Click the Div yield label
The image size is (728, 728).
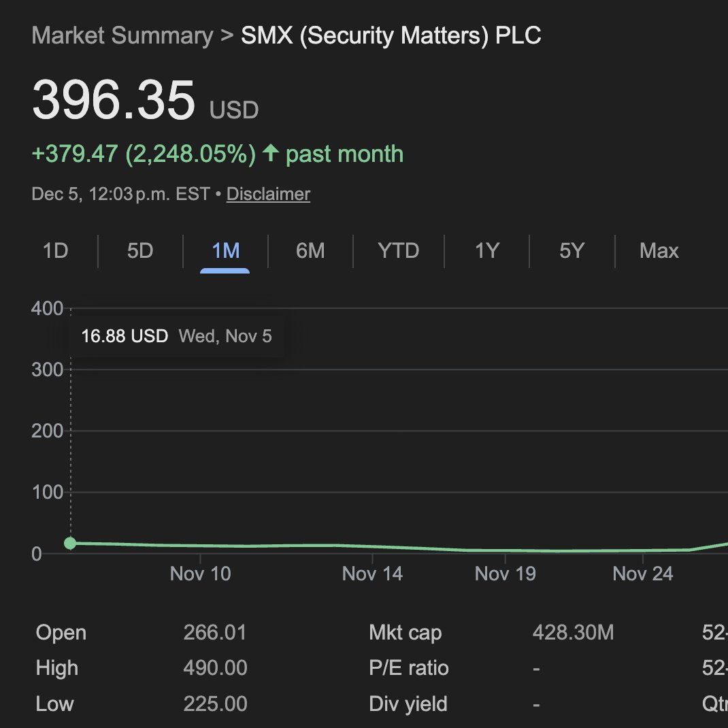click(x=408, y=704)
